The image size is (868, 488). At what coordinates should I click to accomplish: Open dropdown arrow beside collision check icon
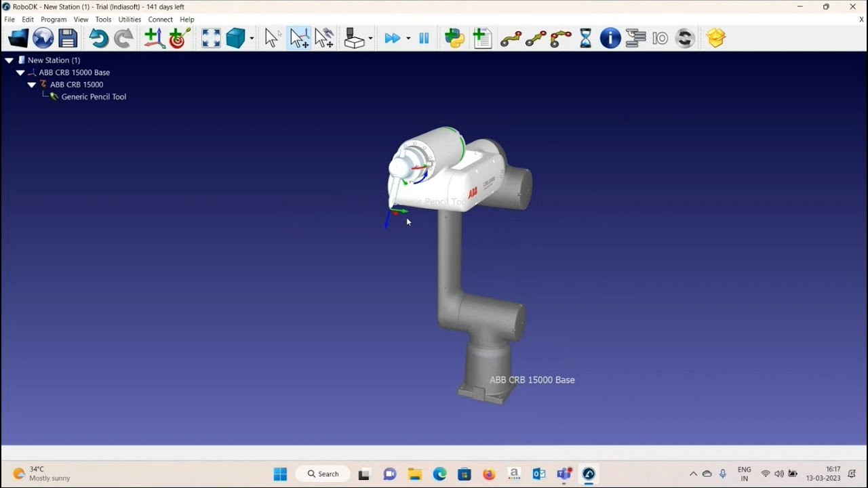pyautogui.click(x=370, y=39)
